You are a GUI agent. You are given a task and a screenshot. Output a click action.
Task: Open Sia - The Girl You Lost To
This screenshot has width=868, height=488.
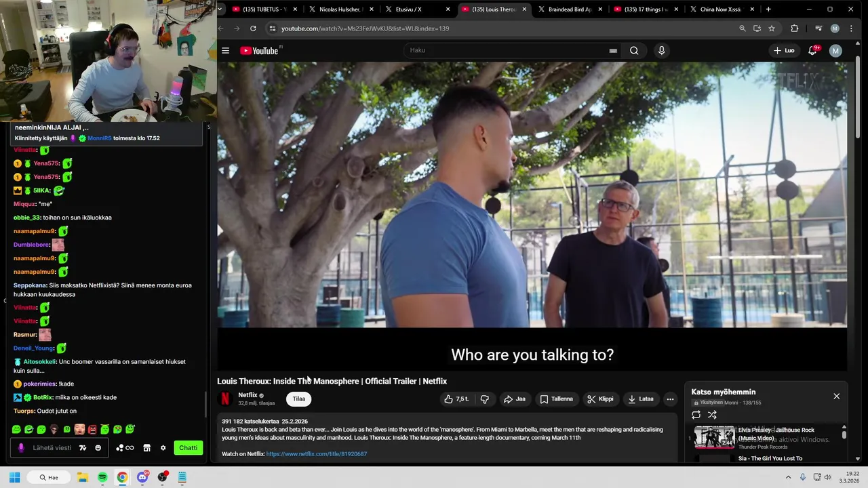click(x=770, y=459)
